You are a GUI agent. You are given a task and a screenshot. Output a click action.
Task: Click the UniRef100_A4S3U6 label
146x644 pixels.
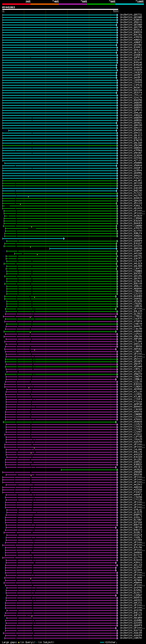coord(131,254)
